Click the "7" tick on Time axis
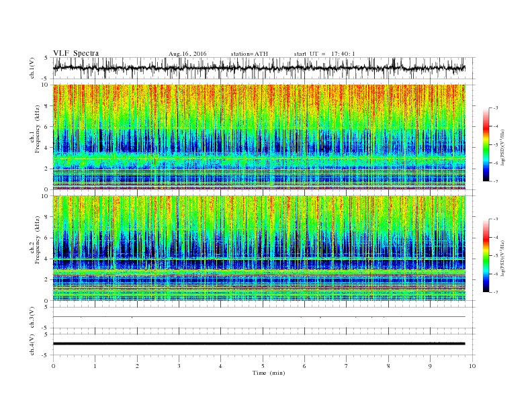The height and width of the screenshot is (411, 532). (x=347, y=366)
